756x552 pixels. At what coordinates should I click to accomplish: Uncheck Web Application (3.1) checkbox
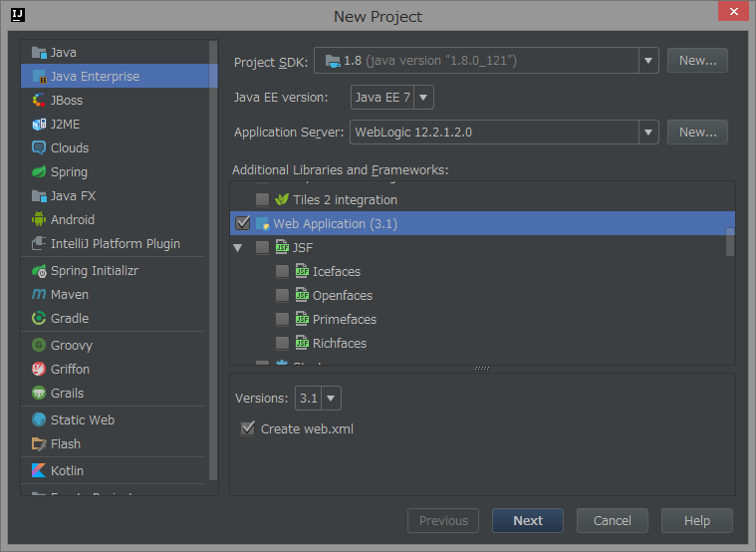[x=242, y=223]
